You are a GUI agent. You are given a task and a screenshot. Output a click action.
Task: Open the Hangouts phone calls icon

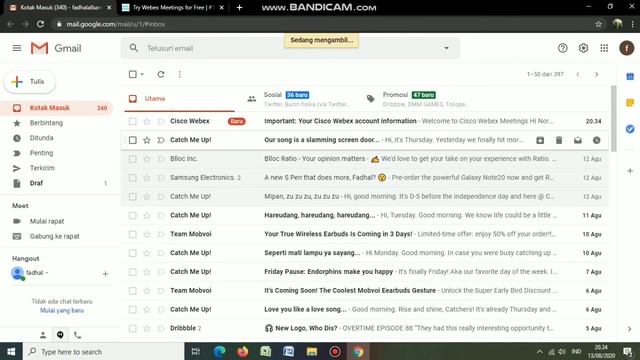pos(78,335)
